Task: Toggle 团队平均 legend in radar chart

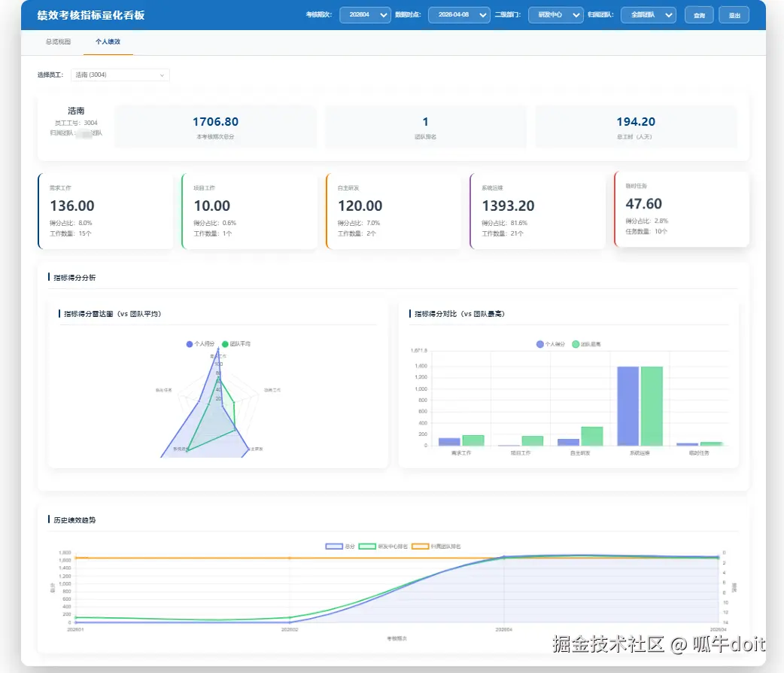Action: click(x=236, y=344)
